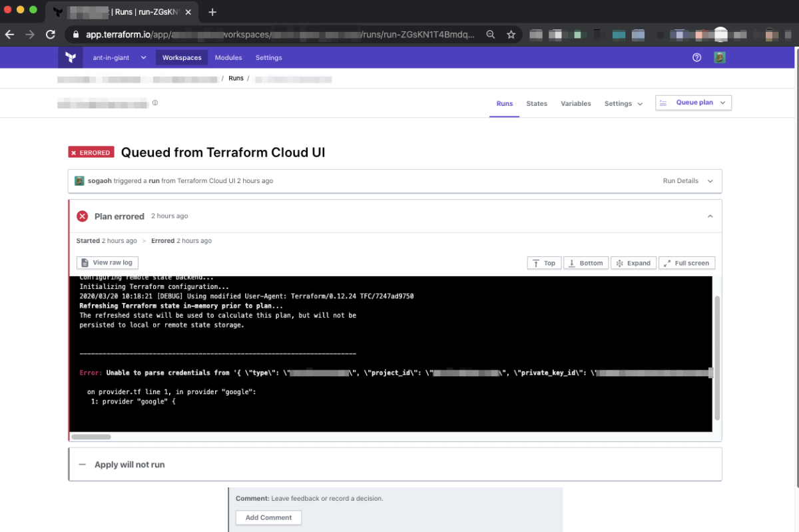Click 'Refreshing Terraform state in-memory' log line
Image resolution: width=799 pixels, height=532 pixels.
point(180,306)
